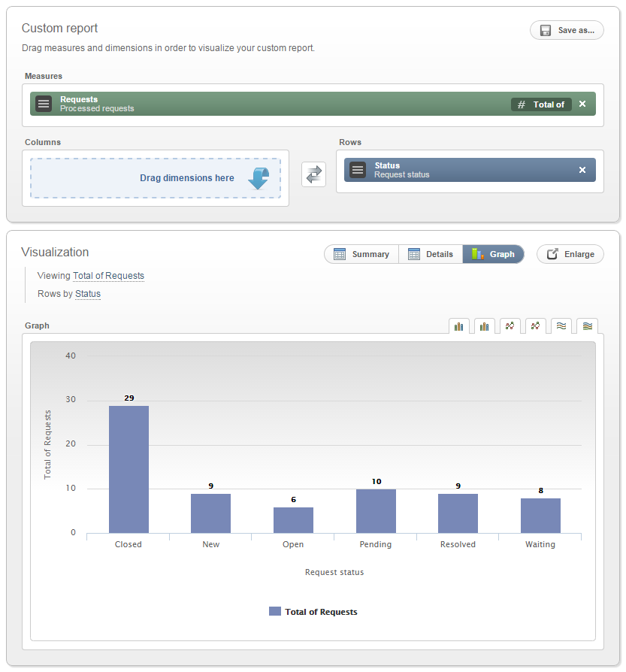Remove the Status dimension with X

point(582,170)
